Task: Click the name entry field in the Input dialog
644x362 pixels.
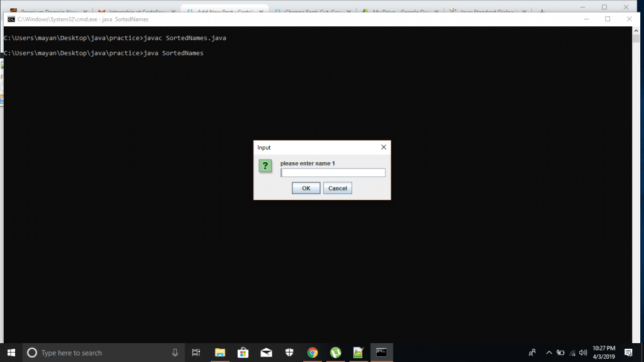Action: 333,172
